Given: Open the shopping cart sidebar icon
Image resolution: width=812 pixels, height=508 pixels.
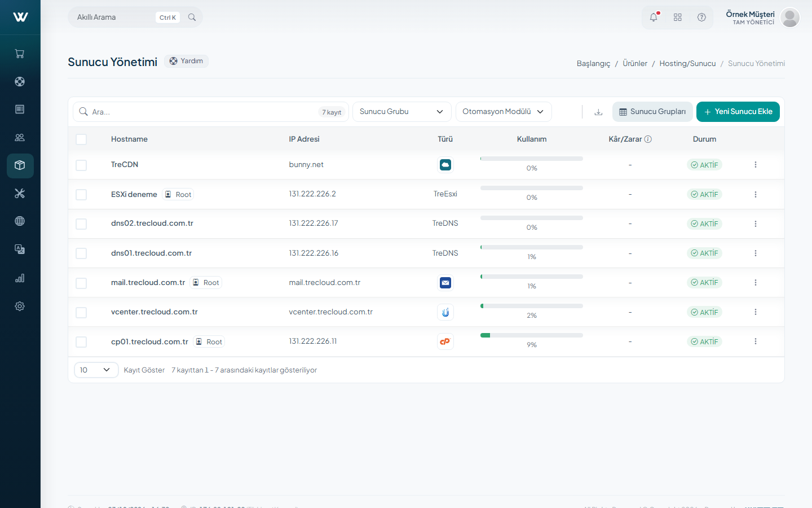Looking at the screenshot, I should 20,54.
